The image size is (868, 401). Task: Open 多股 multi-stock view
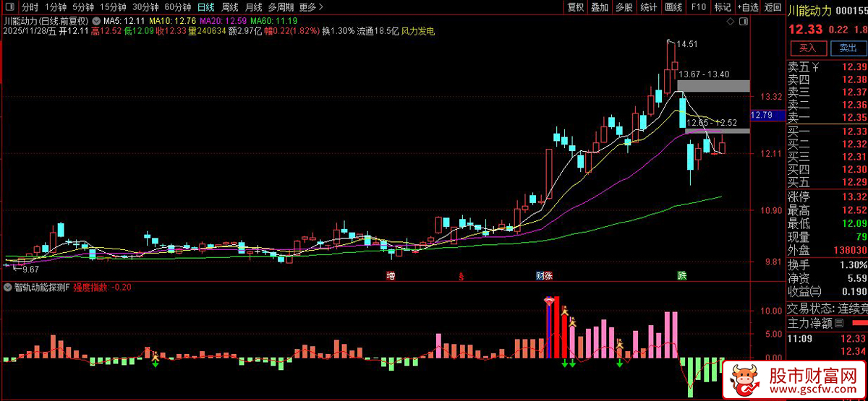(x=624, y=7)
